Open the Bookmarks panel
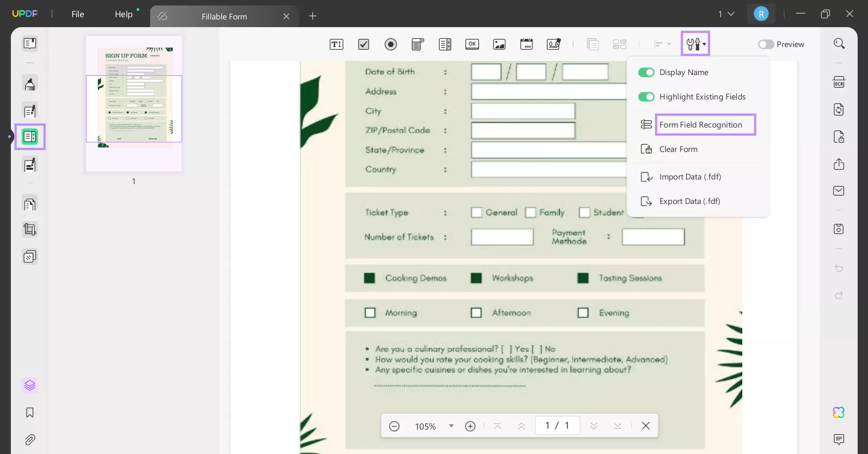The image size is (868, 454). point(30,412)
